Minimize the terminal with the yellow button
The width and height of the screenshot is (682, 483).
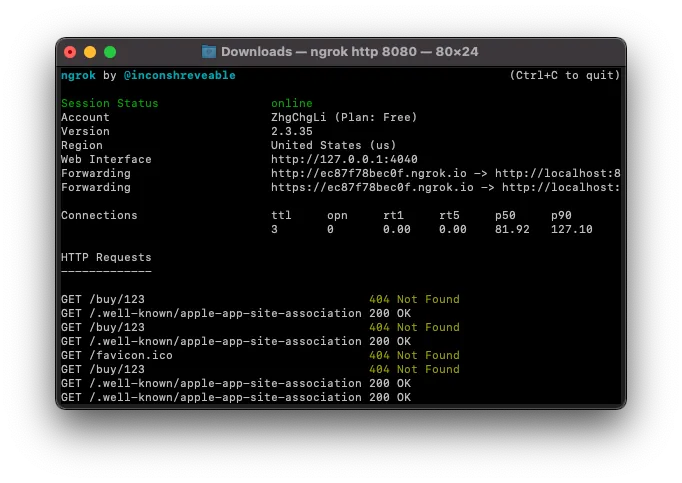tap(90, 52)
